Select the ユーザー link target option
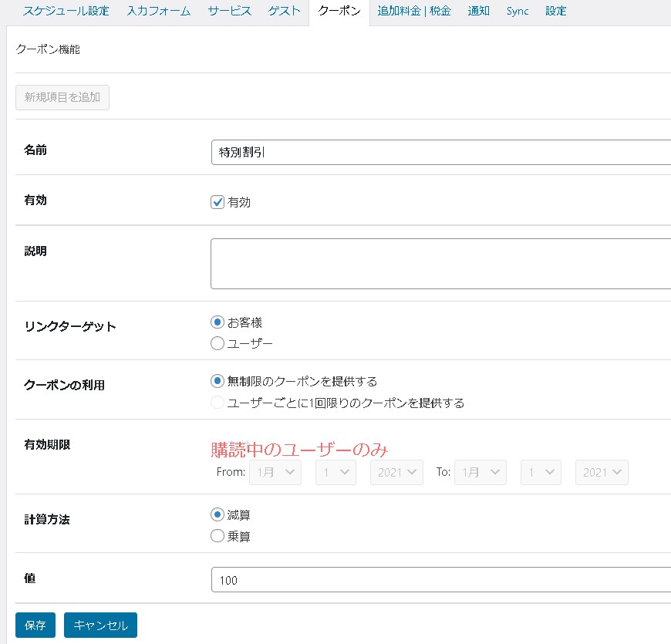This screenshot has width=671, height=644. click(217, 343)
